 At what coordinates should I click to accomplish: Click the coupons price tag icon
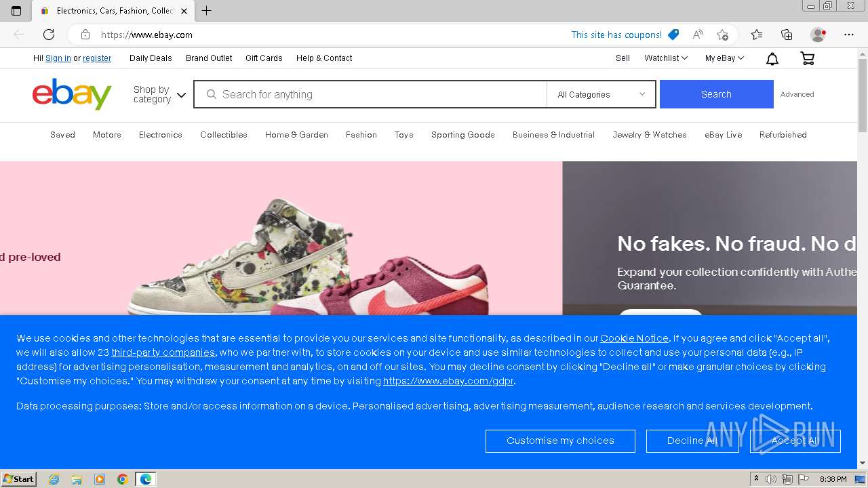(673, 35)
